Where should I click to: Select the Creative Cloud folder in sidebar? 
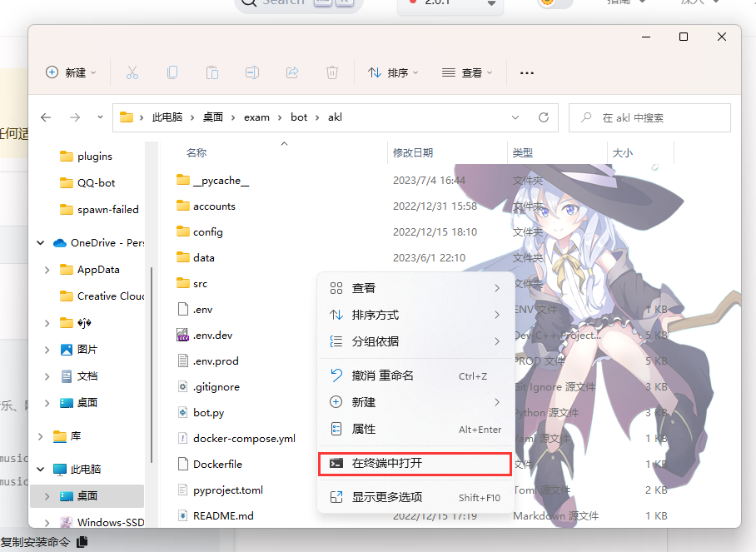pos(102,296)
